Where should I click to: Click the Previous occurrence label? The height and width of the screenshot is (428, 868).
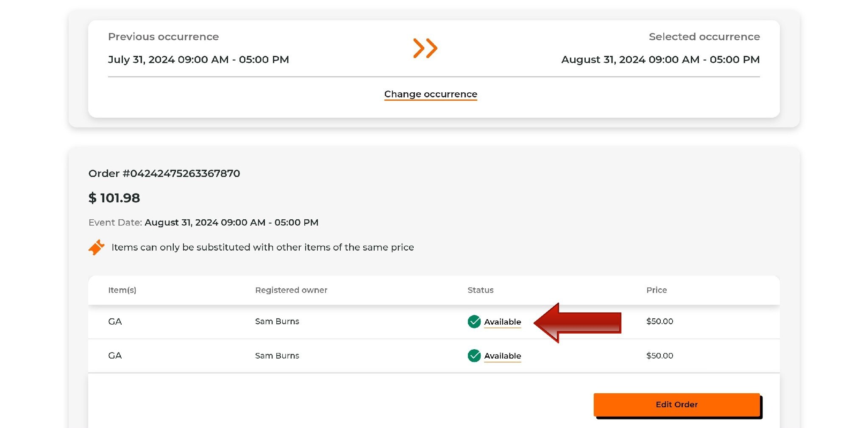click(163, 37)
